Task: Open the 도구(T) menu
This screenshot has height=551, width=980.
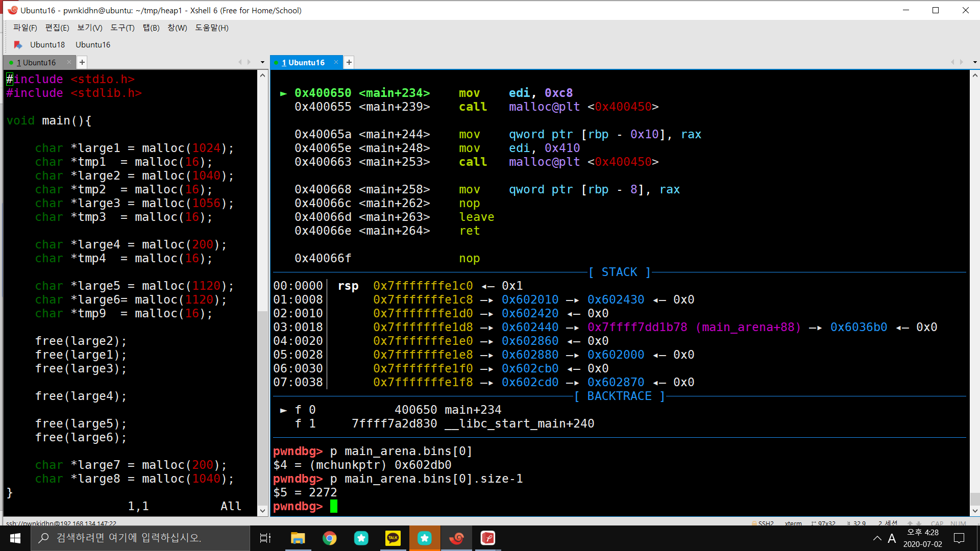Action: click(x=122, y=28)
